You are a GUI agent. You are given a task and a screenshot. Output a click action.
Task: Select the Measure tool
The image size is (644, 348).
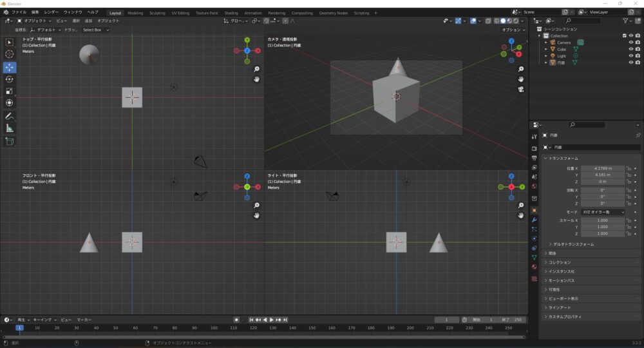pos(9,129)
